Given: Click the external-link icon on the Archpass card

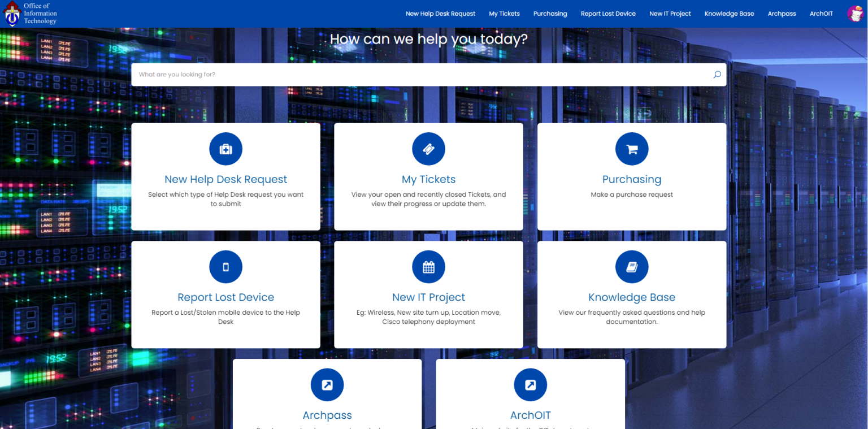Looking at the screenshot, I should click(327, 384).
